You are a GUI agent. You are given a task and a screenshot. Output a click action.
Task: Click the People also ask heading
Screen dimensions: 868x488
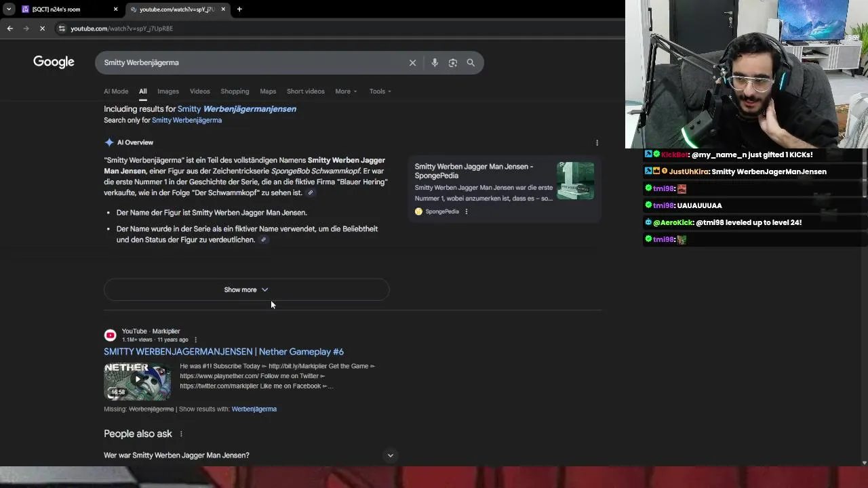click(x=138, y=434)
